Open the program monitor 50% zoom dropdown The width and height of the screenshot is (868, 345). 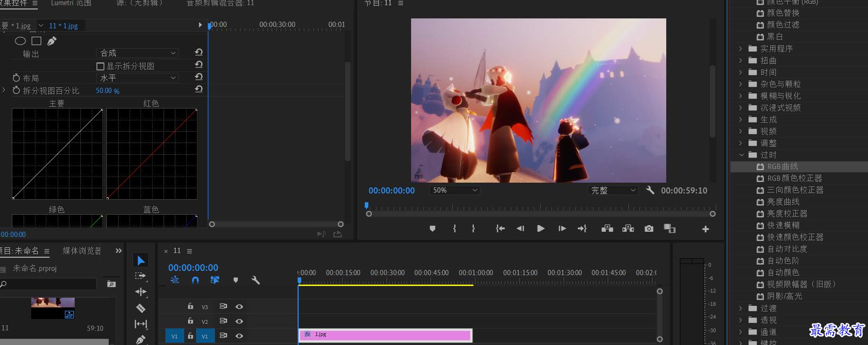coord(454,190)
